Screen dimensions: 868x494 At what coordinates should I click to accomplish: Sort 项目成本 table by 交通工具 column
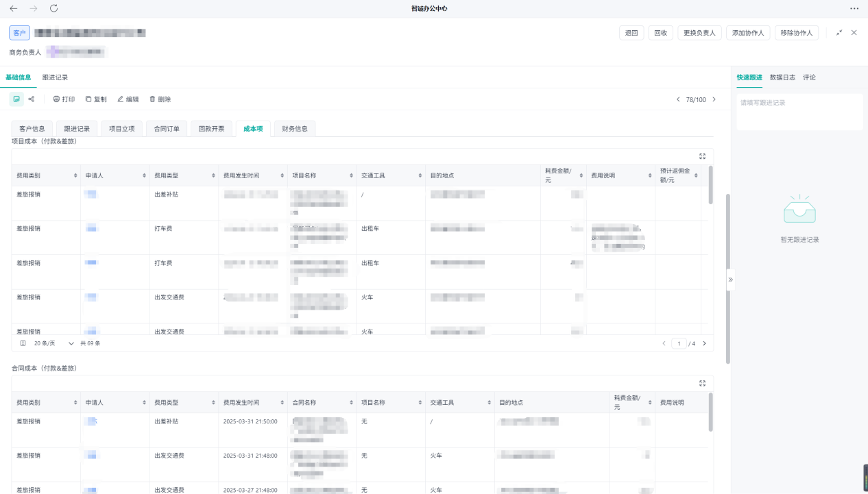tap(420, 175)
